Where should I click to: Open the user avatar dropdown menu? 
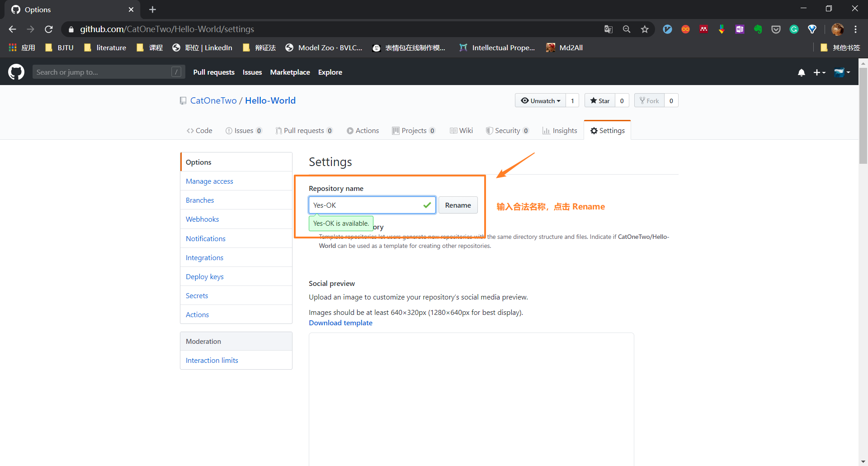point(842,72)
